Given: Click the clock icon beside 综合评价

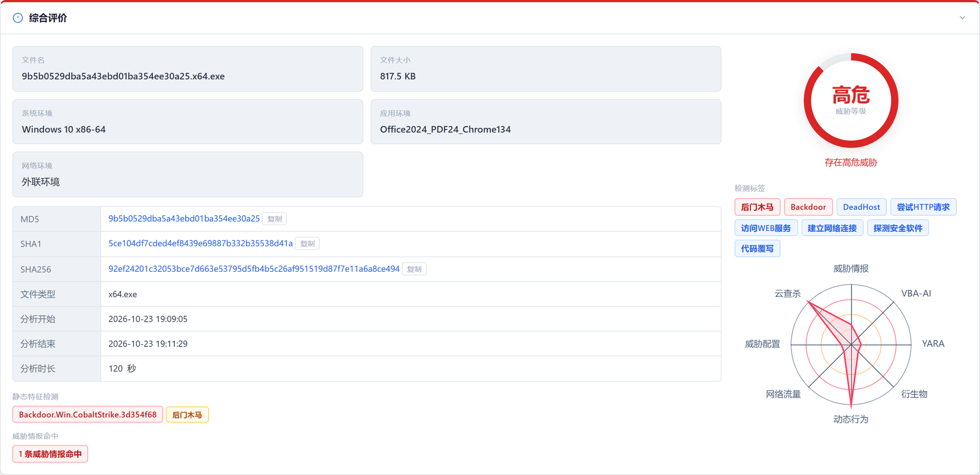Looking at the screenshot, I should tap(18, 18).
